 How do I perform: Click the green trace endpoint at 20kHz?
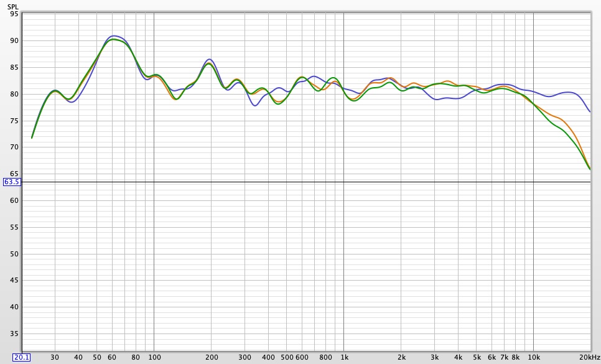point(590,169)
